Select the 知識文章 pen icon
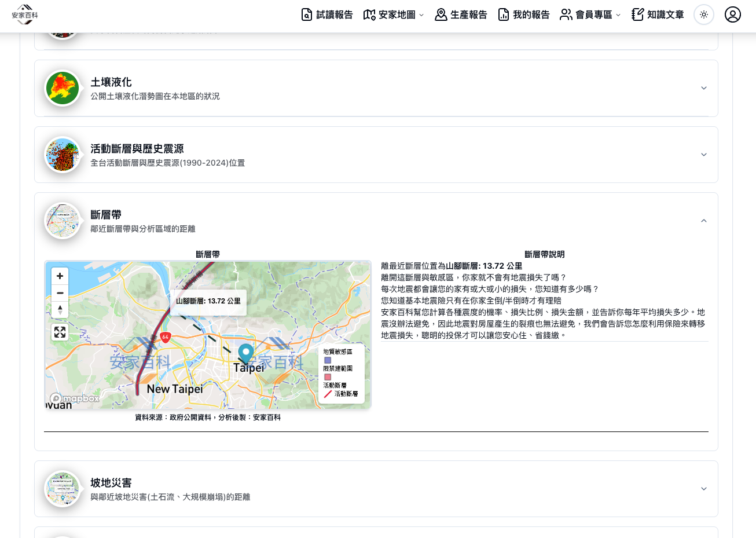Image resolution: width=756 pixels, height=538 pixels. pos(637,14)
